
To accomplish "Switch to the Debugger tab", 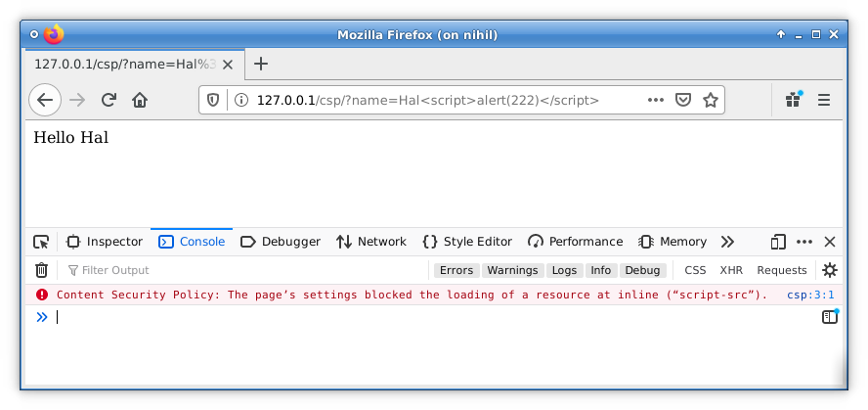I will (x=281, y=242).
